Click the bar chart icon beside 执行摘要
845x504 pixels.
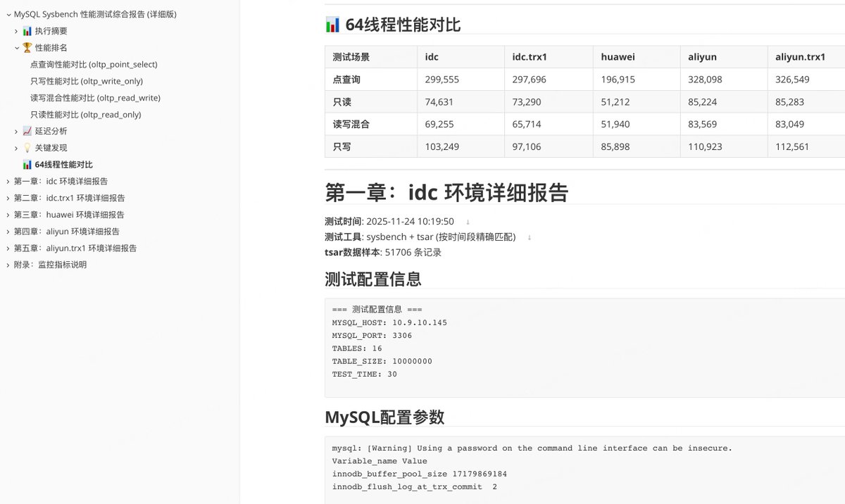click(x=27, y=31)
